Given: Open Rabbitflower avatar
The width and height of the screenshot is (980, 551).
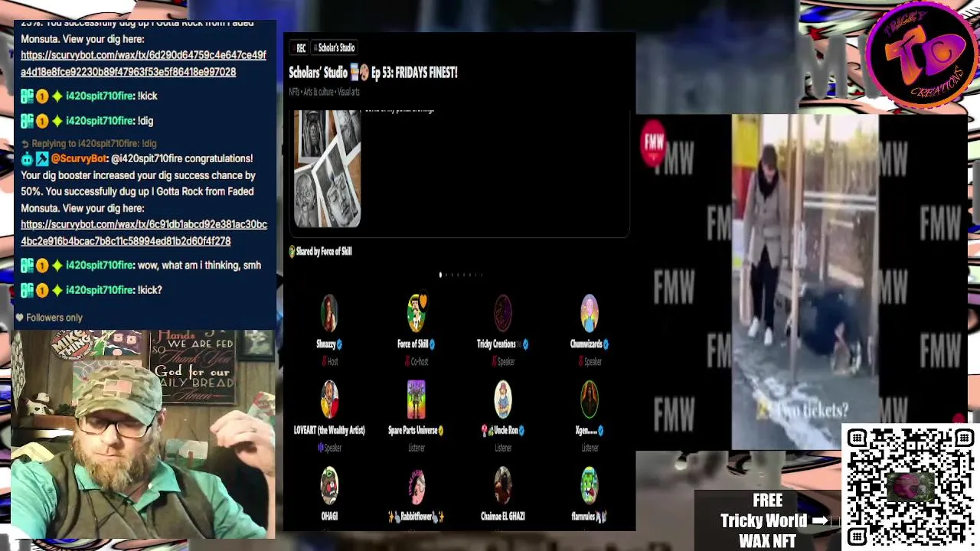Looking at the screenshot, I should click(416, 486).
